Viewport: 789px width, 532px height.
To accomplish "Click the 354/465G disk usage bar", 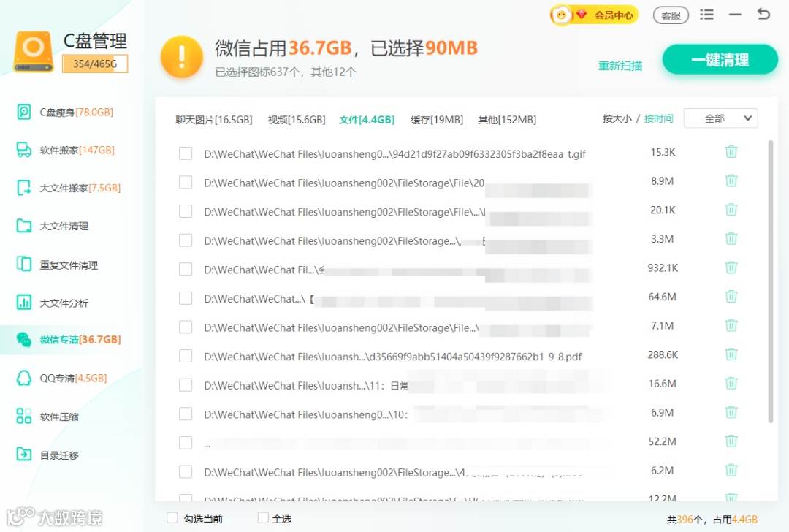I will 94,64.
